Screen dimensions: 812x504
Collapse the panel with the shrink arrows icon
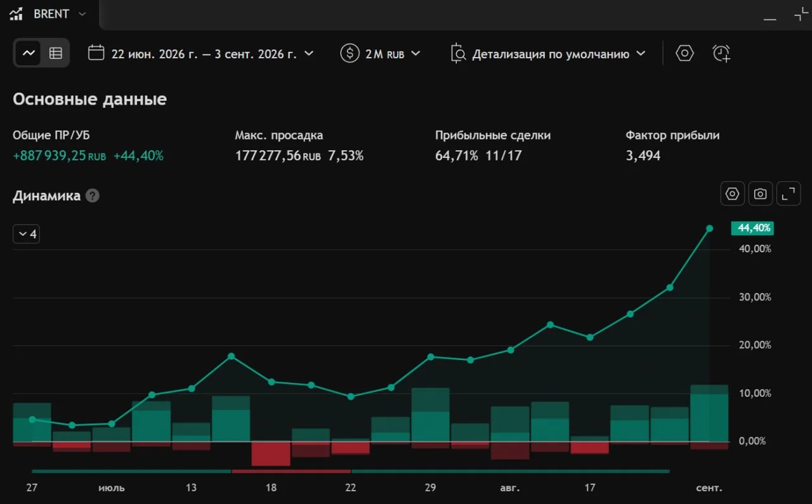pyautogui.click(x=801, y=15)
